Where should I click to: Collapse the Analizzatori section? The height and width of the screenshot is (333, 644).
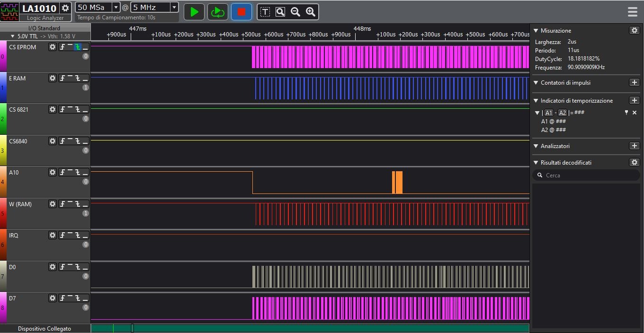[536, 146]
